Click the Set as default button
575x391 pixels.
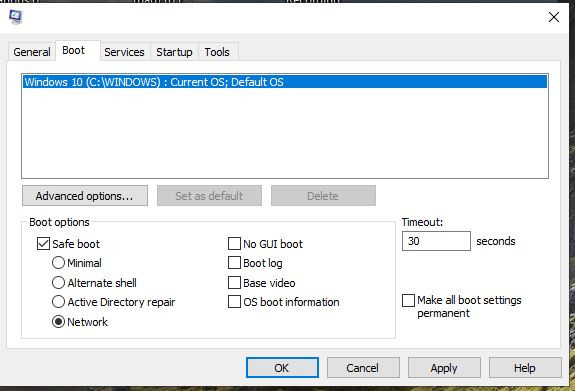pyautogui.click(x=209, y=196)
